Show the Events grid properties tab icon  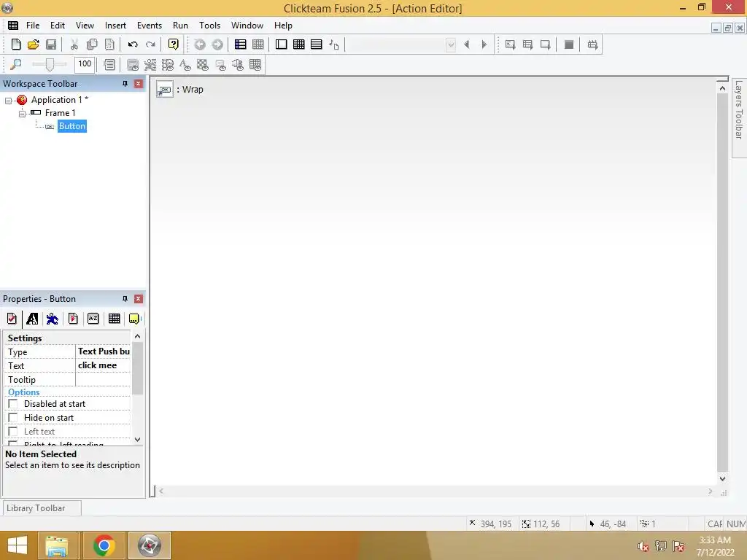(x=114, y=319)
